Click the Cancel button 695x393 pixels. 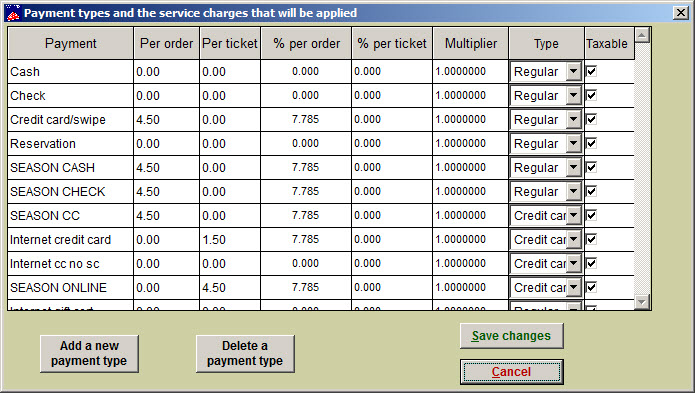(511, 371)
